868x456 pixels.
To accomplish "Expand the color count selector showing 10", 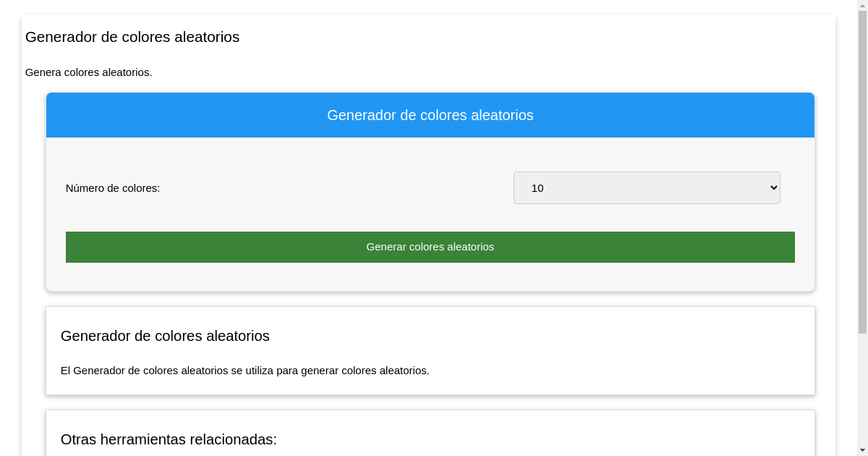I will click(x=647, y=187).
